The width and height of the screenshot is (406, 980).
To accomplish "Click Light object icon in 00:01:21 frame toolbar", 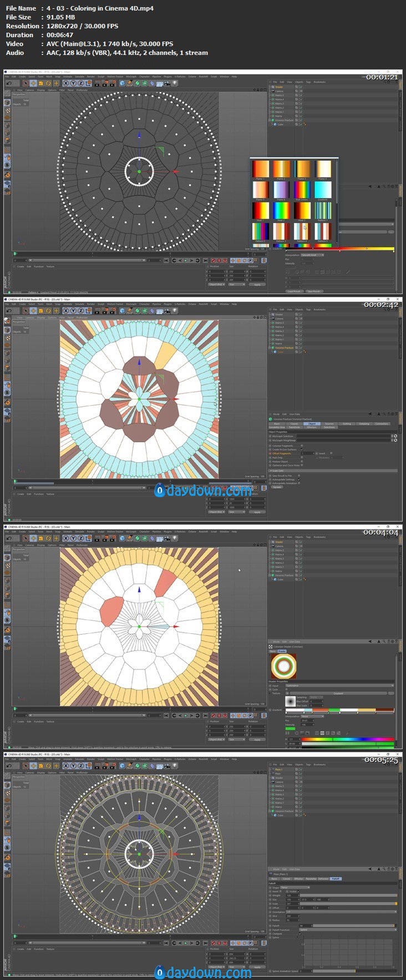I will [x=175, y=83].
